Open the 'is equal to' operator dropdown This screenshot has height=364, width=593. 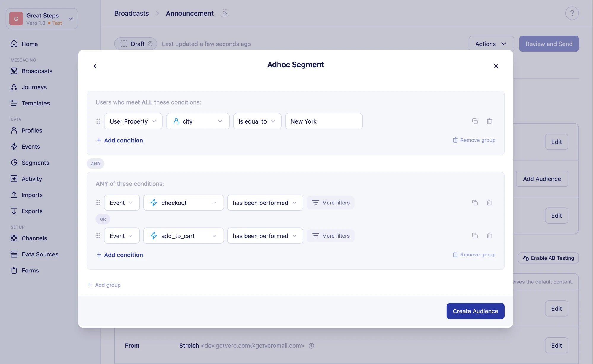(257, 121)
